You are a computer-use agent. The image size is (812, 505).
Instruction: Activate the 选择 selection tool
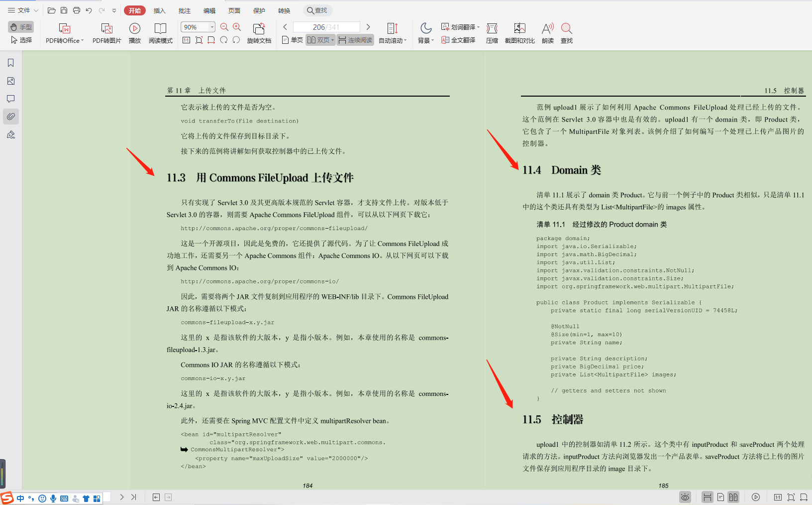21,40
